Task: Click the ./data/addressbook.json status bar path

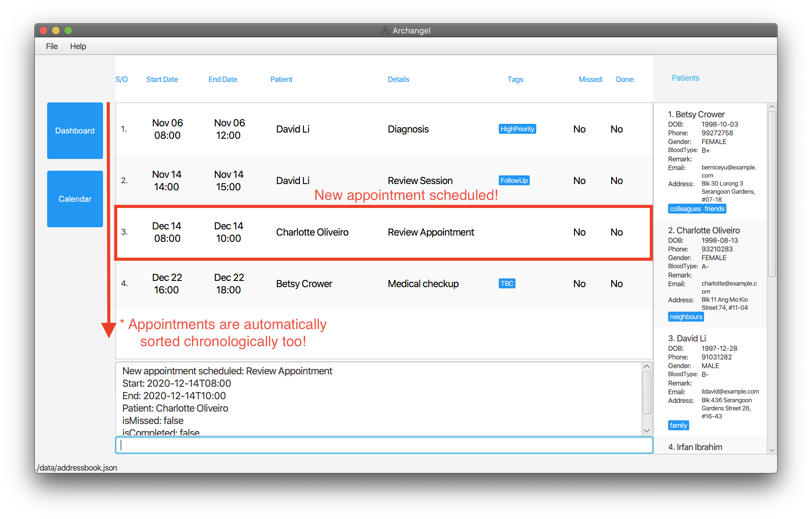Action: (x=76, y=468)
